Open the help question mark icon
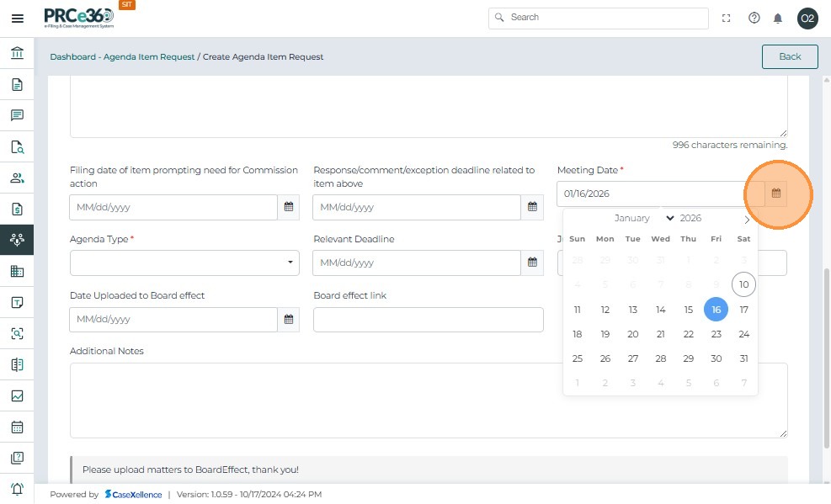 pos(754,18)
